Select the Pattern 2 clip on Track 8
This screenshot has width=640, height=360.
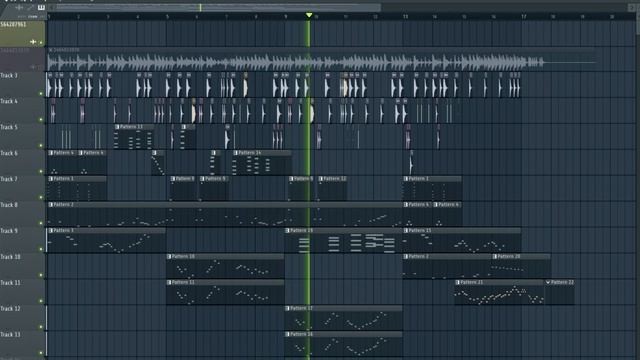point(225,215)
